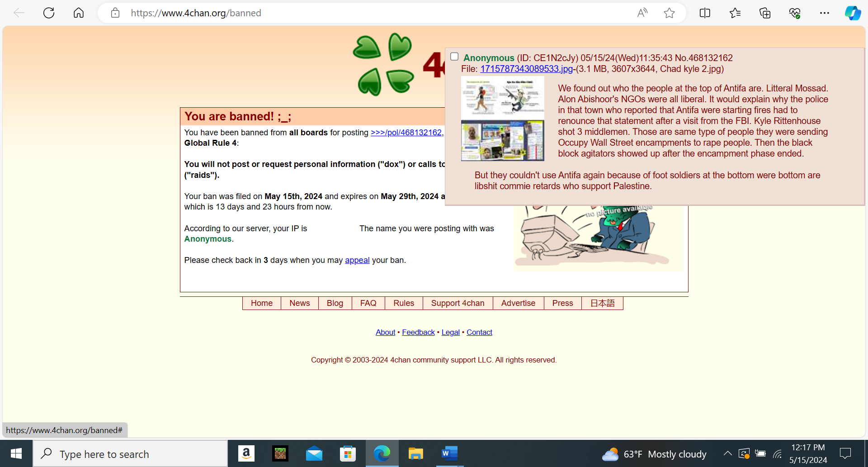Screen dimensions: 868x467
Task: Open the Windows Start menu
Action: click(x=16, y=453)
